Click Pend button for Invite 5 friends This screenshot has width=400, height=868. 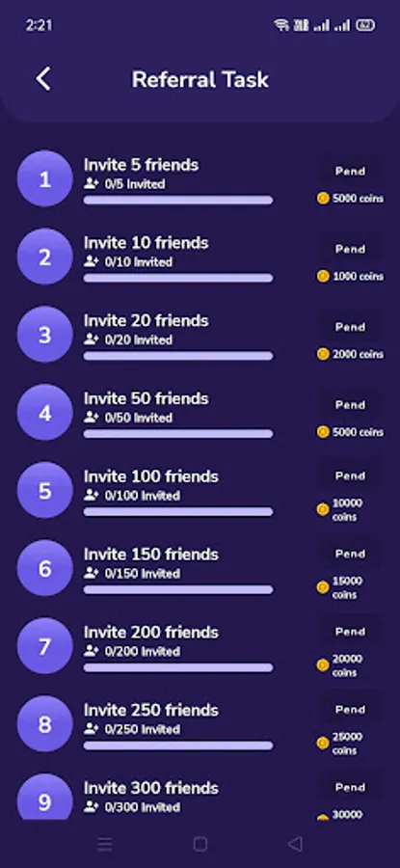click(350, 171)
